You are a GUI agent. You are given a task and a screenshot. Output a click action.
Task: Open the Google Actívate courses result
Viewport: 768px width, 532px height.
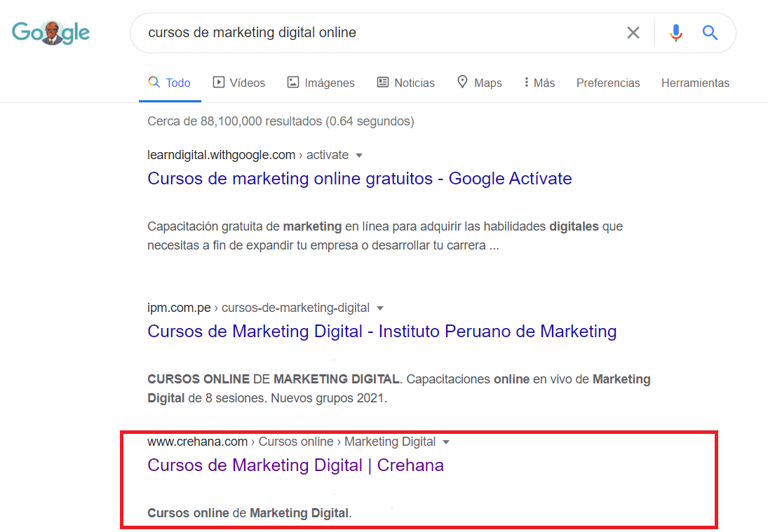(359, 179)
